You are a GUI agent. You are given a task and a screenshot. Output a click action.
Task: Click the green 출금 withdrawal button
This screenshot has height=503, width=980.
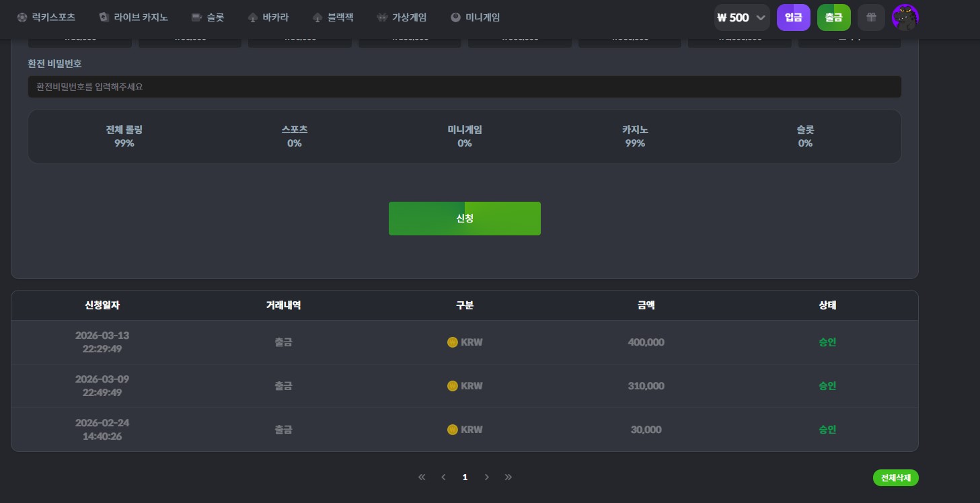tap(834, 17)
